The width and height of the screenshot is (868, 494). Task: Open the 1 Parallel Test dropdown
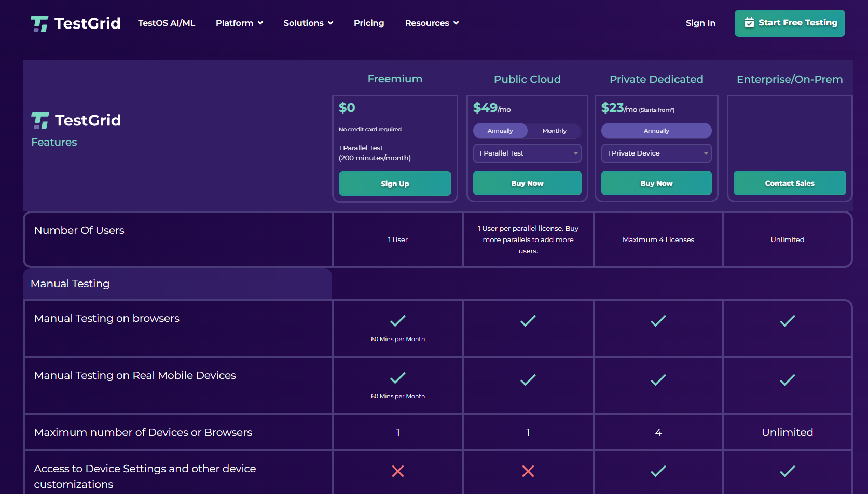527,153
